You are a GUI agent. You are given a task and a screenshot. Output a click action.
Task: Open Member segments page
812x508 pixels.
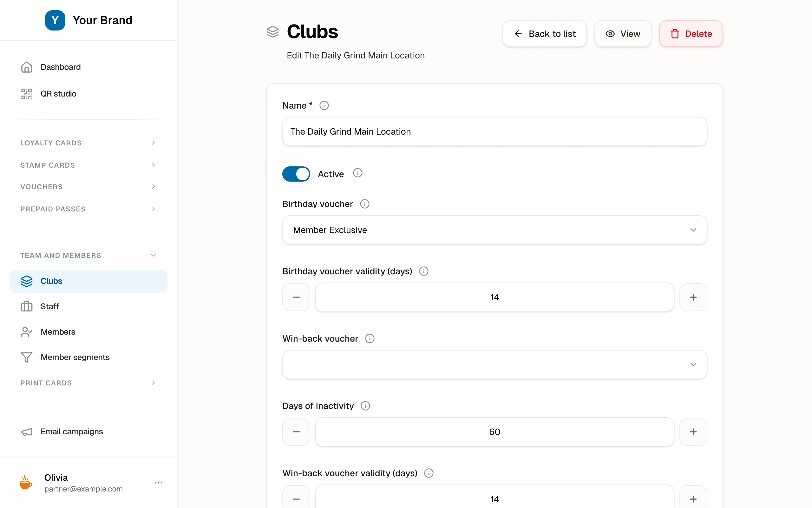tap(88, 357)
